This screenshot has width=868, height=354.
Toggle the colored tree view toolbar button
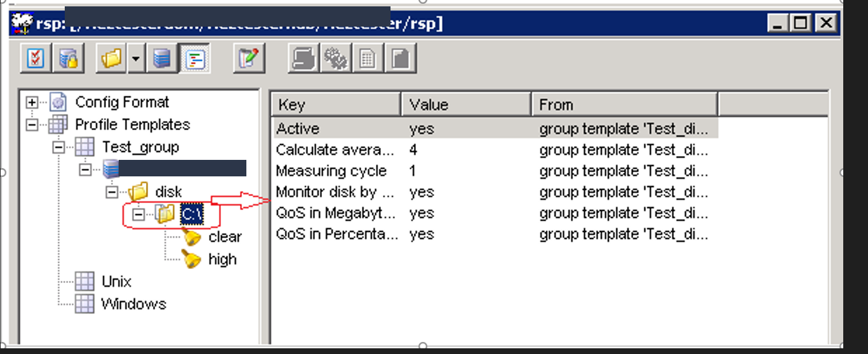pyautogui.click(x=194, y=59)
